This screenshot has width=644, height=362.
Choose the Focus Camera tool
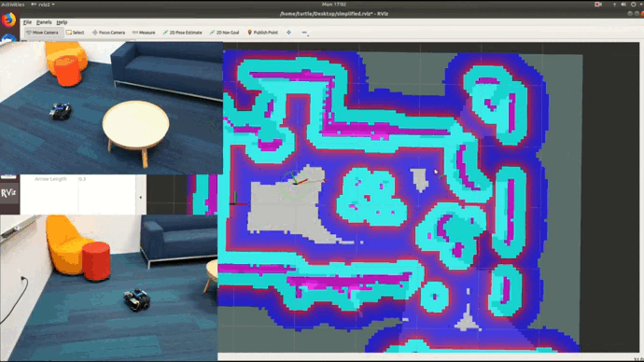109,33
